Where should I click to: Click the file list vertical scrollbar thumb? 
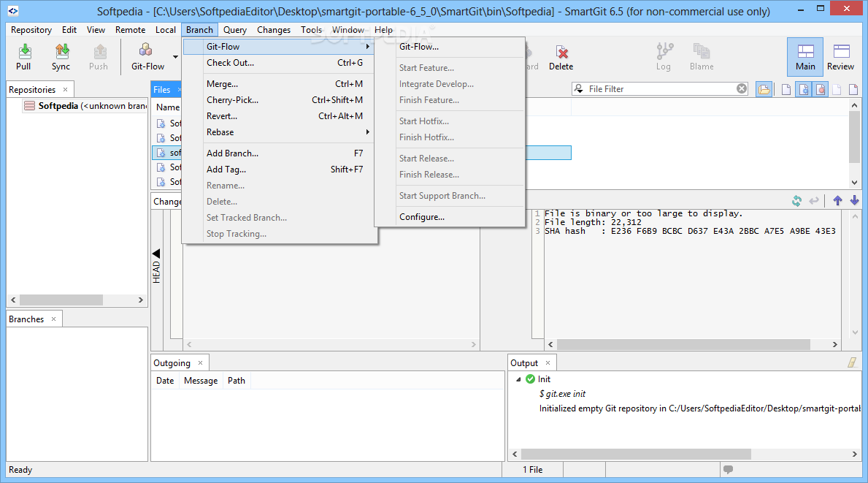click(854, 137)
